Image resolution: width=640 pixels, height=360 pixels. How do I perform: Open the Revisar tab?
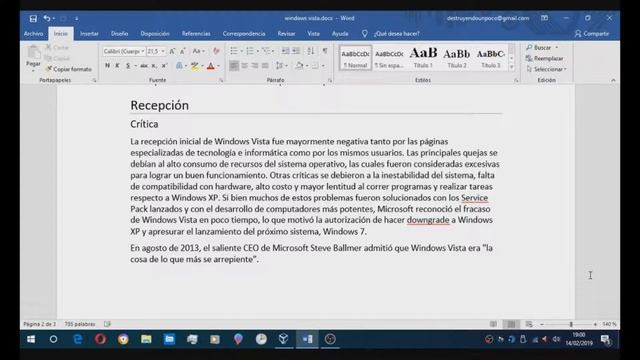287,34
